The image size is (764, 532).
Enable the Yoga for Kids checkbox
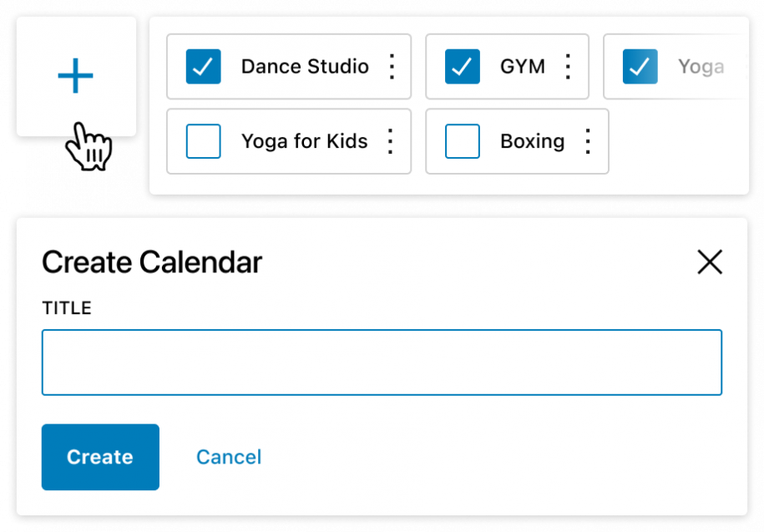pos(203,141)
